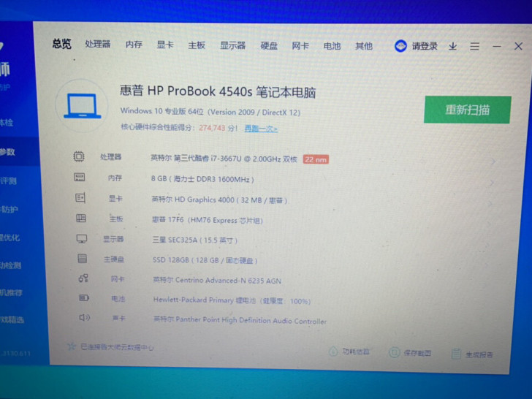532x399 pixels.
Task: Click the 17F6 HM76 Express motherboard text
Action: pyautogui.click(x=207, y=220)
